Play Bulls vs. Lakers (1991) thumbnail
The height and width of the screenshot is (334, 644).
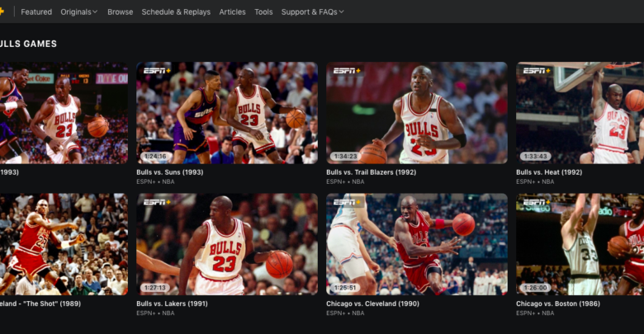click(x=227, y=244)
